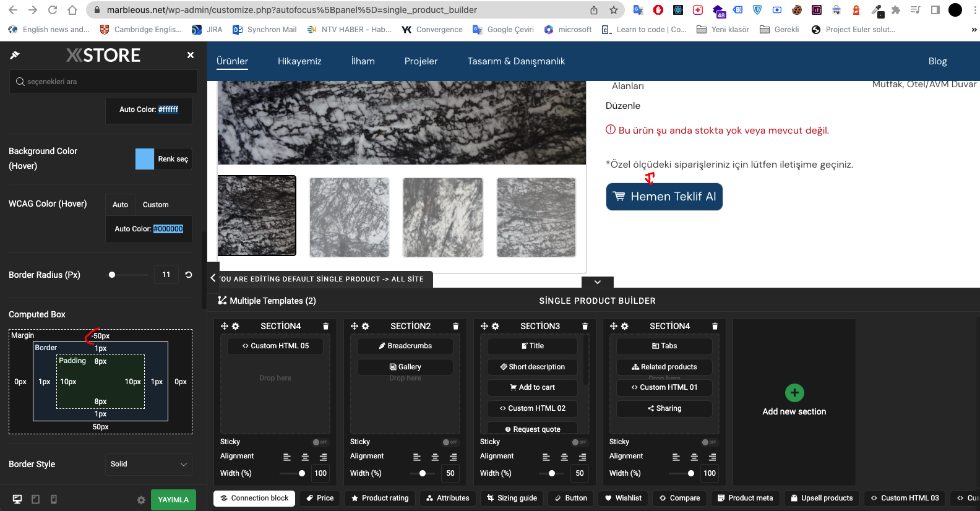Switch to desktop preview icon

(x=17, y=499)
